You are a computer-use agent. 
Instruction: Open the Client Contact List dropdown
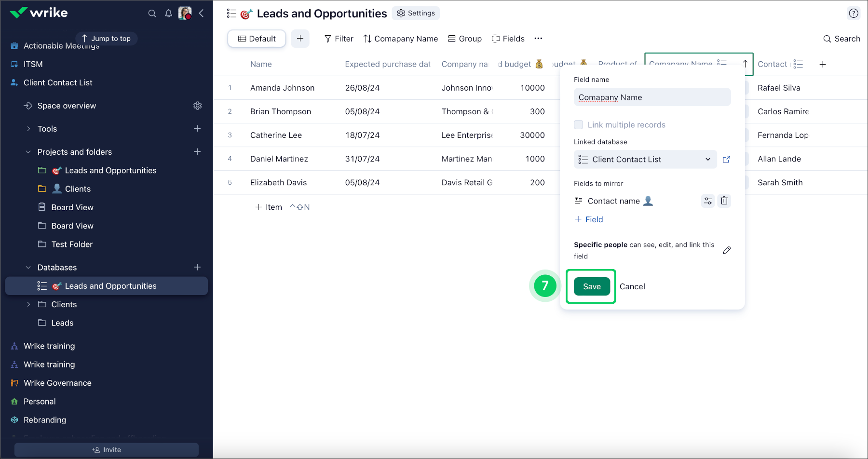(x=645, y=160)
